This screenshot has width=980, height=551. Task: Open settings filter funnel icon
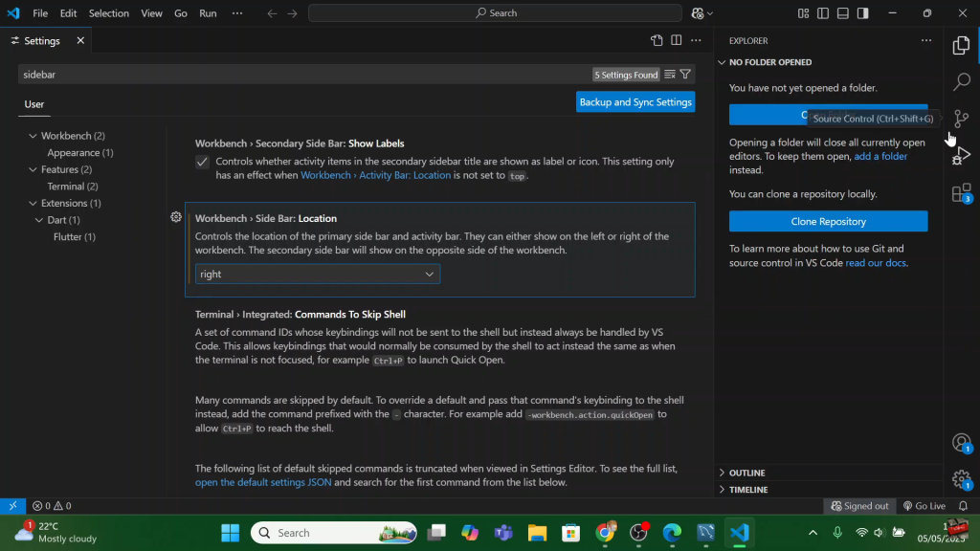click(685, 75)
